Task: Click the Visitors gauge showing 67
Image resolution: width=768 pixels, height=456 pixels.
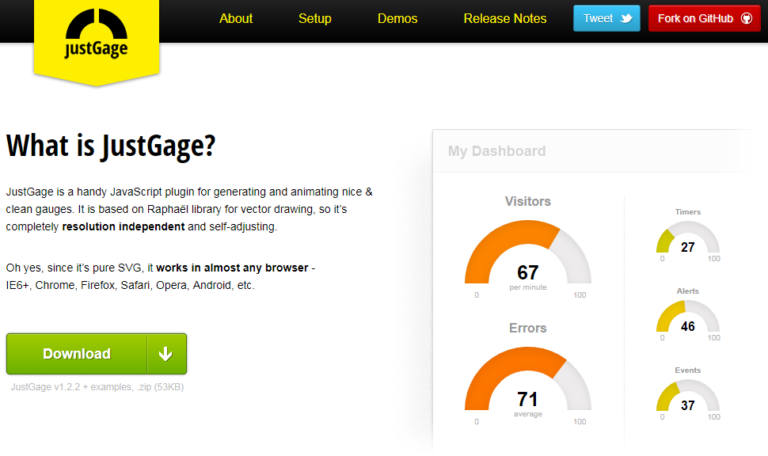Action: click(x=528, y=258)
